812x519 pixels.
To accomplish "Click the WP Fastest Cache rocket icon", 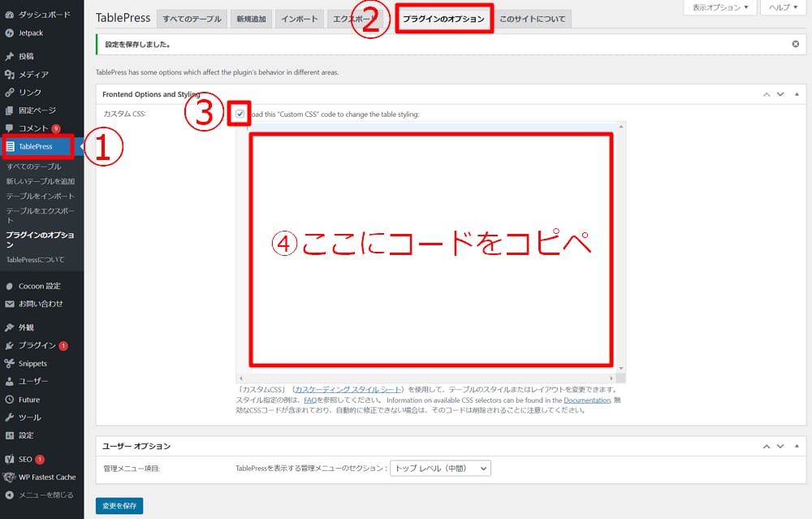I will (x=10, y=478).
